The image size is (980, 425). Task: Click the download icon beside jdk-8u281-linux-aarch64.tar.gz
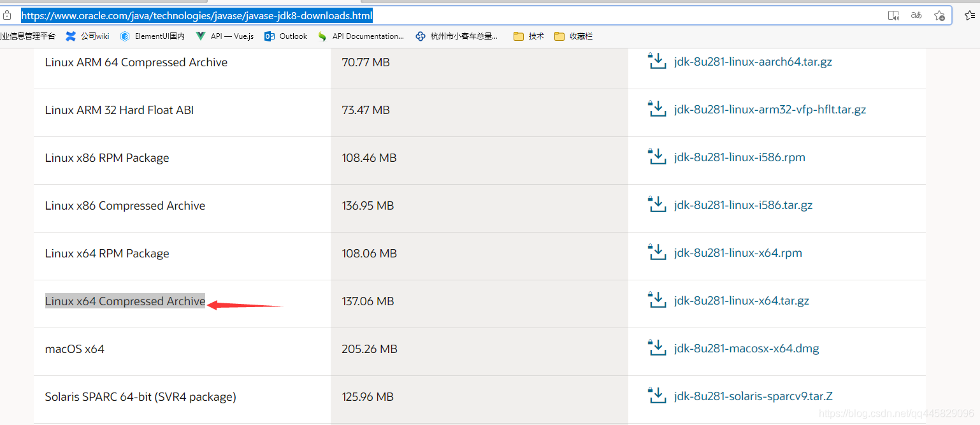click(x=657, y=61)
